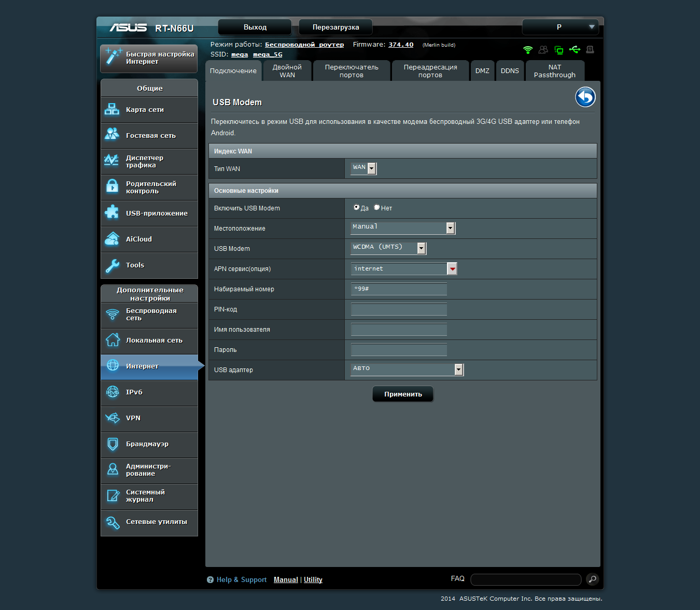Click the green Wi-Fi status icon

pyautogui.click(x=528, y=50)
